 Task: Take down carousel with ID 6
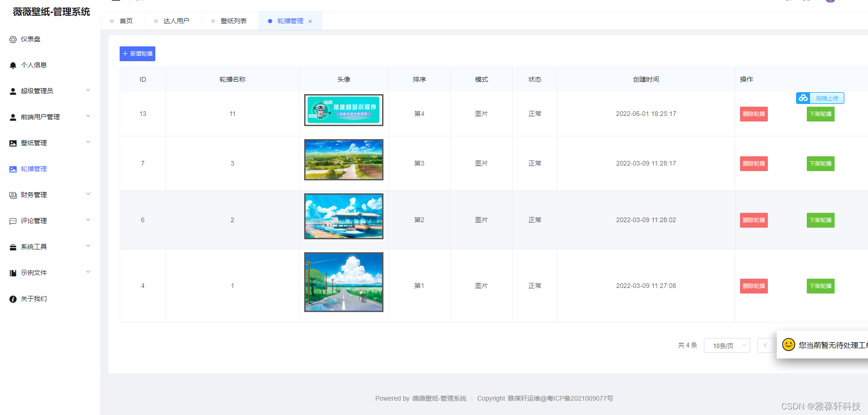click(x=820, y=220)
